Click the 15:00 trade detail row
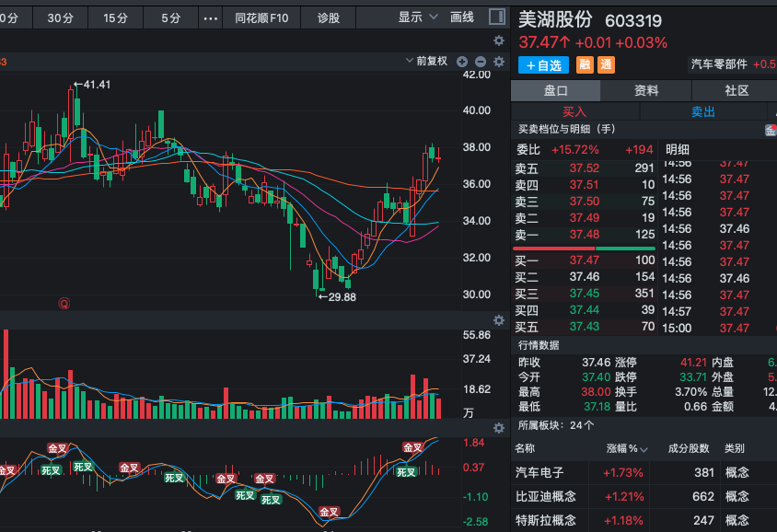 (x=718, y=328)
